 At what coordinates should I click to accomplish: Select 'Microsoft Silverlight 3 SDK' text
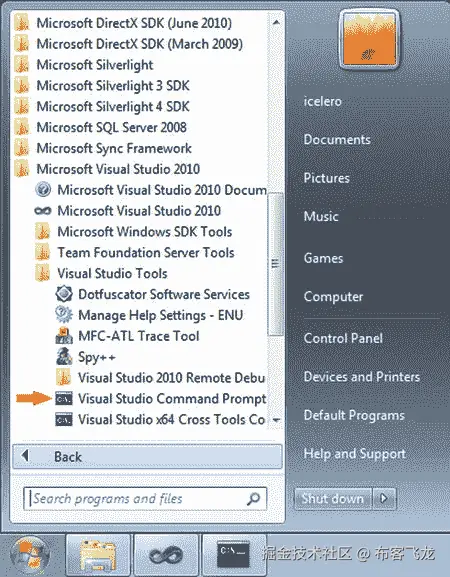pos(113,86)
